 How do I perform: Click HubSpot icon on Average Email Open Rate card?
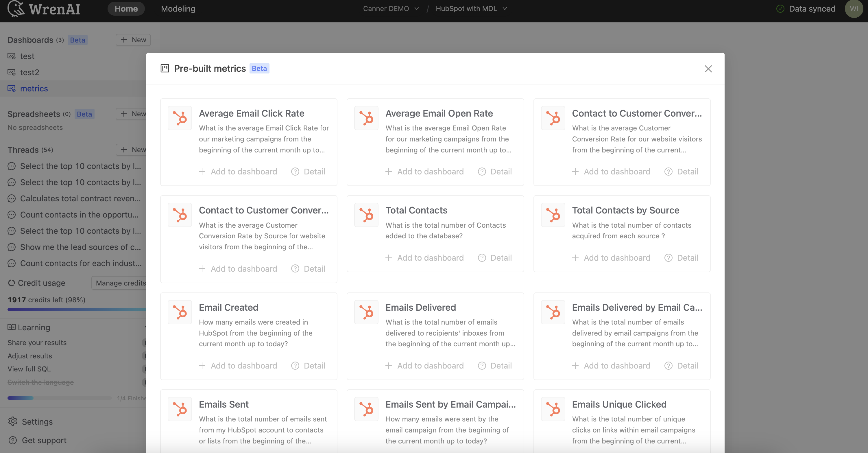coord(366,118)
